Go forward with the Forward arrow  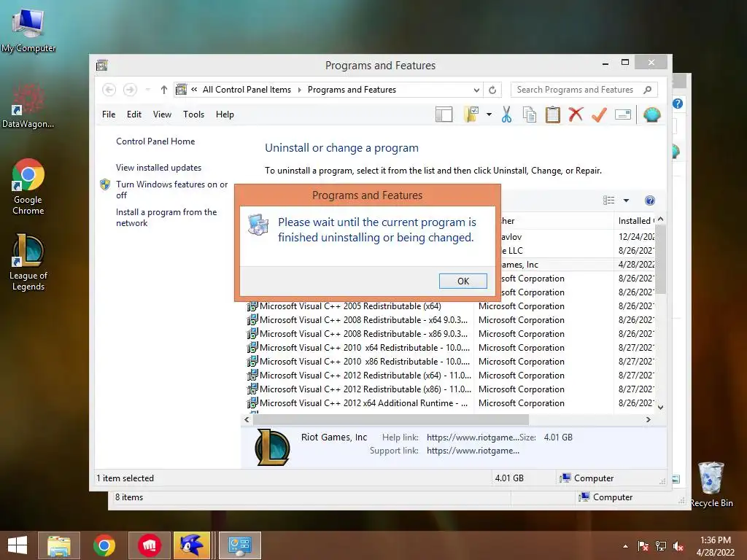click(x=130, y=90)
